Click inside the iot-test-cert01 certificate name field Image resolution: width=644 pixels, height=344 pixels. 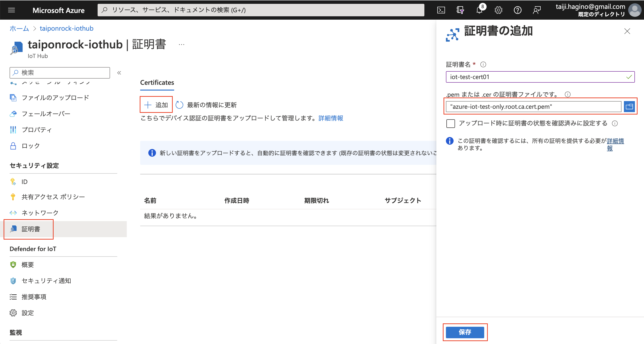pyautogui.click(x=525, y=77)
